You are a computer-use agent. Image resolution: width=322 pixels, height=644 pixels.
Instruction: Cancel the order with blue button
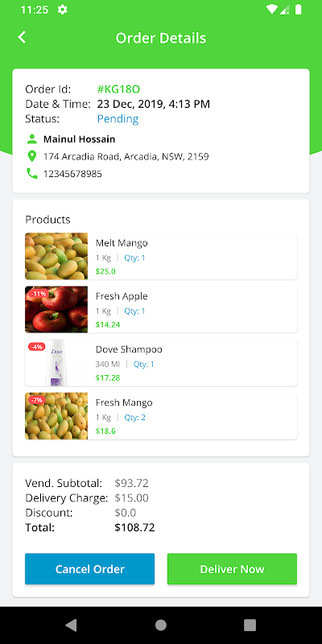tap(90, 569)
